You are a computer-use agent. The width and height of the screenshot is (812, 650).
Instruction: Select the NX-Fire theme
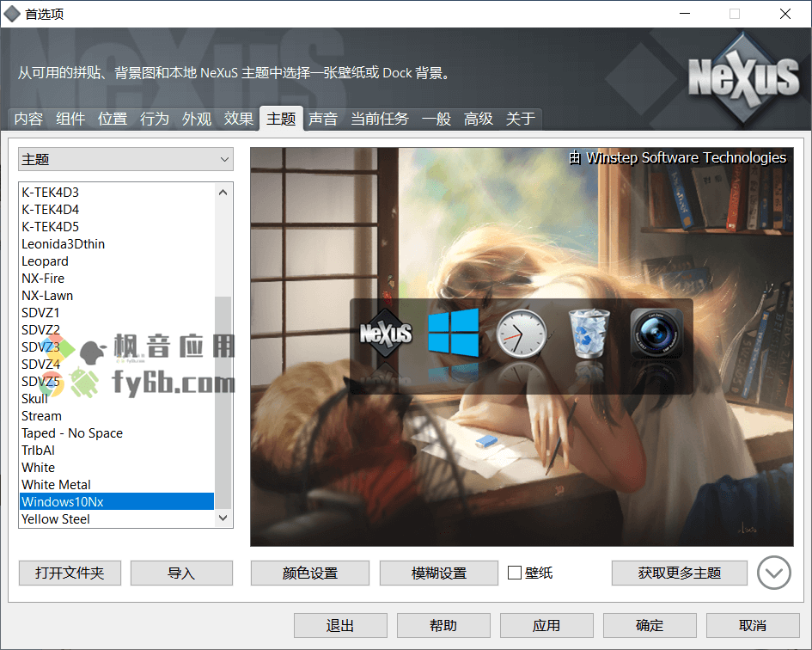[117, 279]
